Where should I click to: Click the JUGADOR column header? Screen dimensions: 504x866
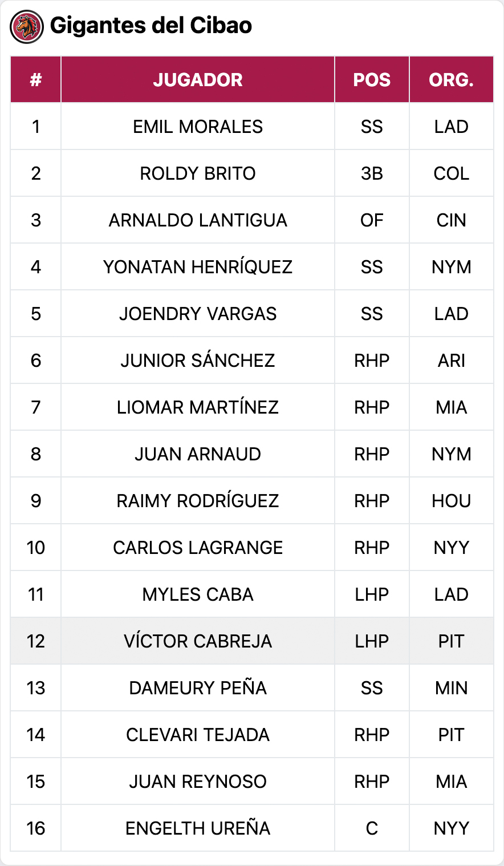[x=197, y=80]
